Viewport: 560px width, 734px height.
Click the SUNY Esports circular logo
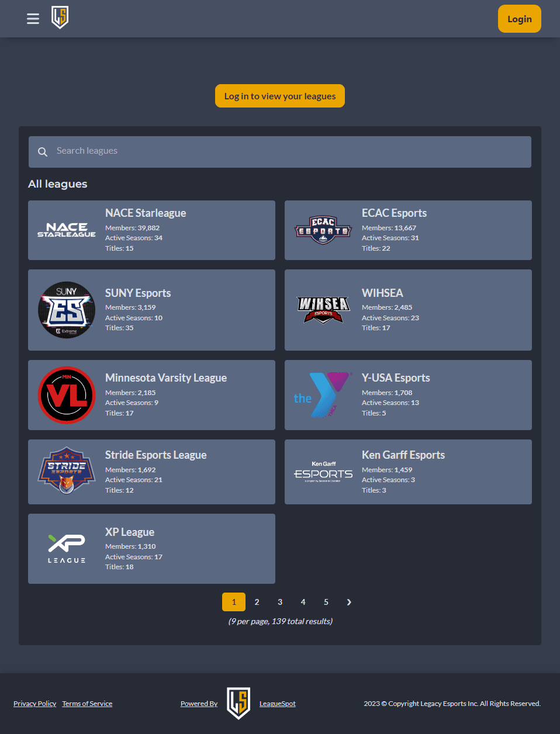coord(67,310)
